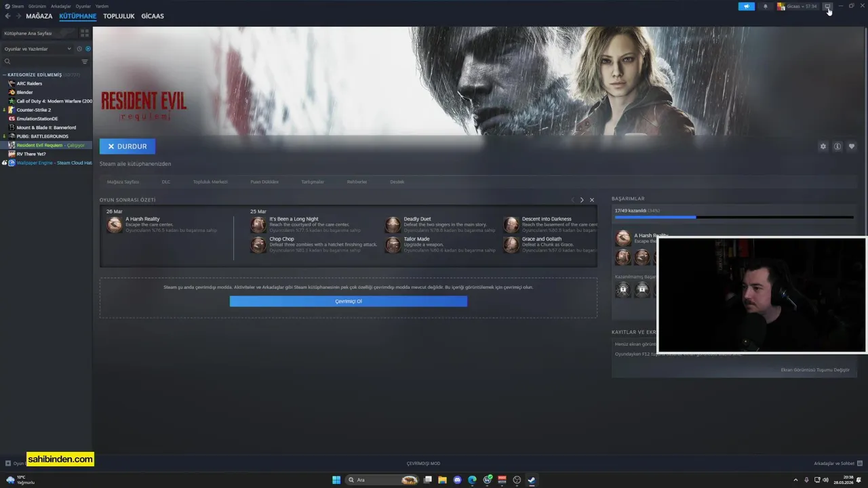
Task: Select the Deadly Duet achievement icon
Action: click(393, 225)
